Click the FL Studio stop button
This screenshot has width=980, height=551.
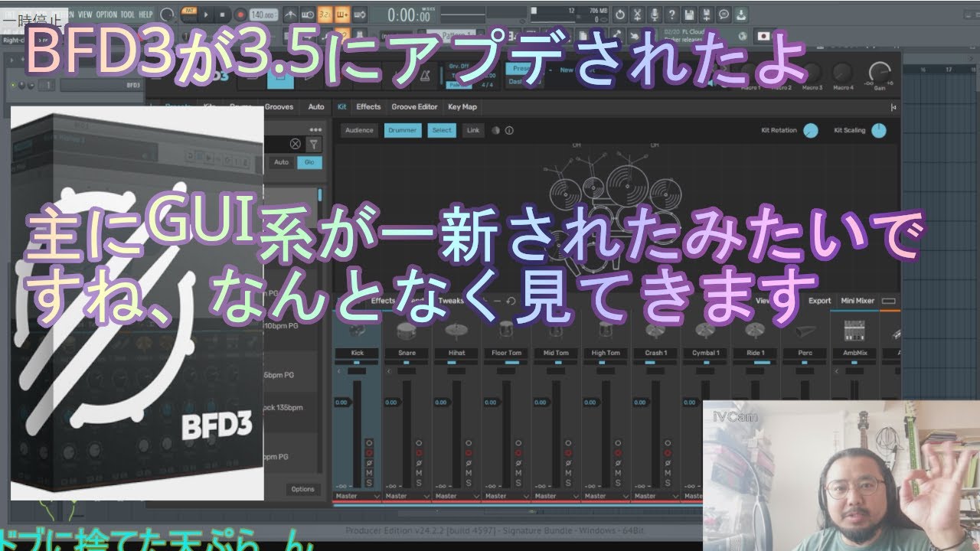[x=222, y=14]
